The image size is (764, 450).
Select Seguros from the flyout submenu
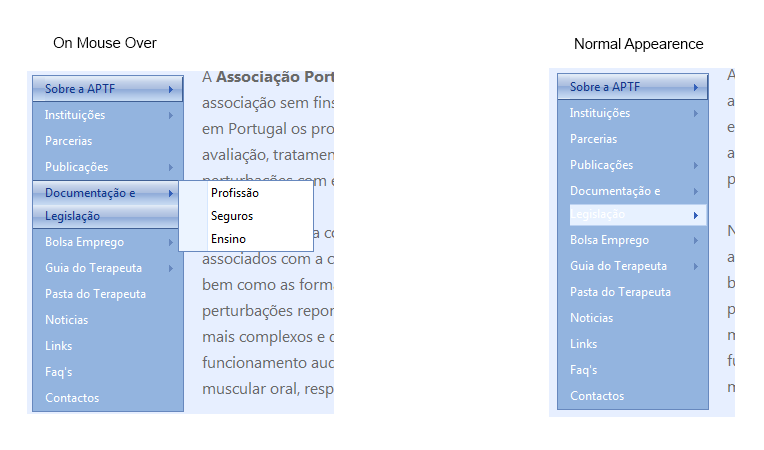232,216
